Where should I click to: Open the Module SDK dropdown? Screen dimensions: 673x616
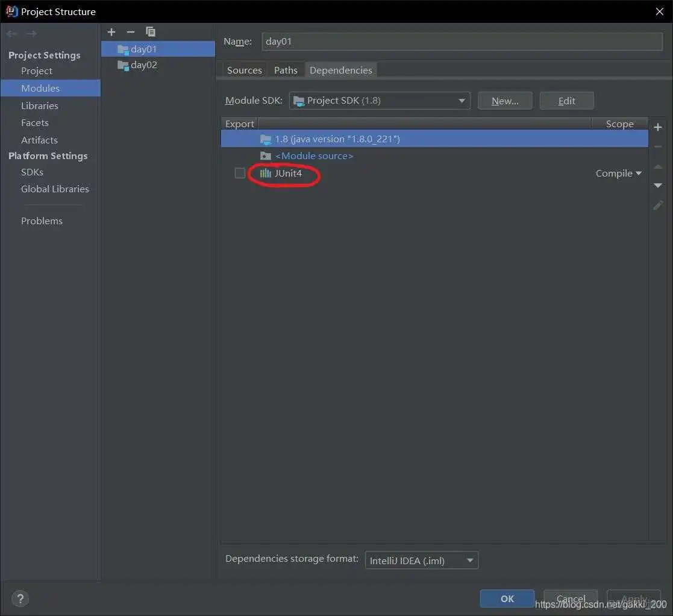461,100
